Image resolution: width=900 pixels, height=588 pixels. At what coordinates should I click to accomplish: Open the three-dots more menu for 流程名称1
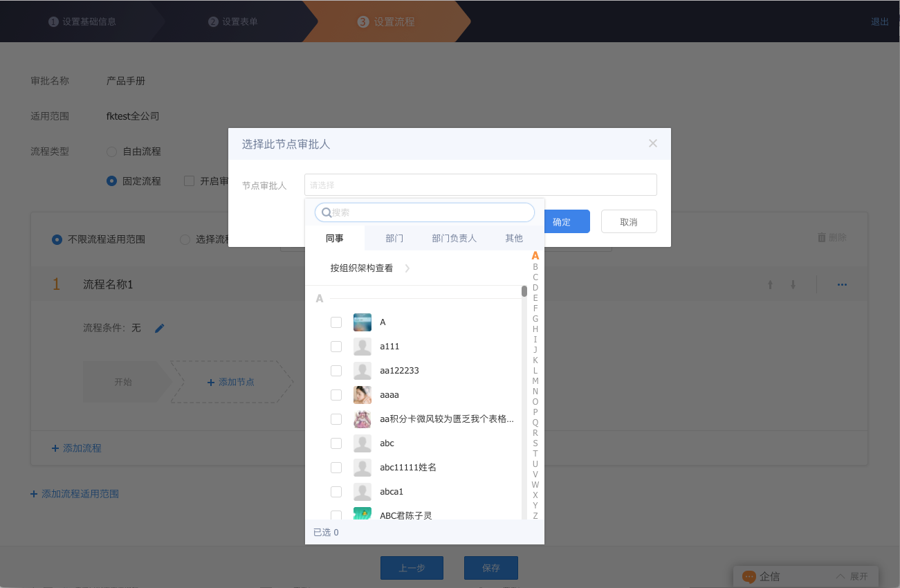[x=842, y=285]
